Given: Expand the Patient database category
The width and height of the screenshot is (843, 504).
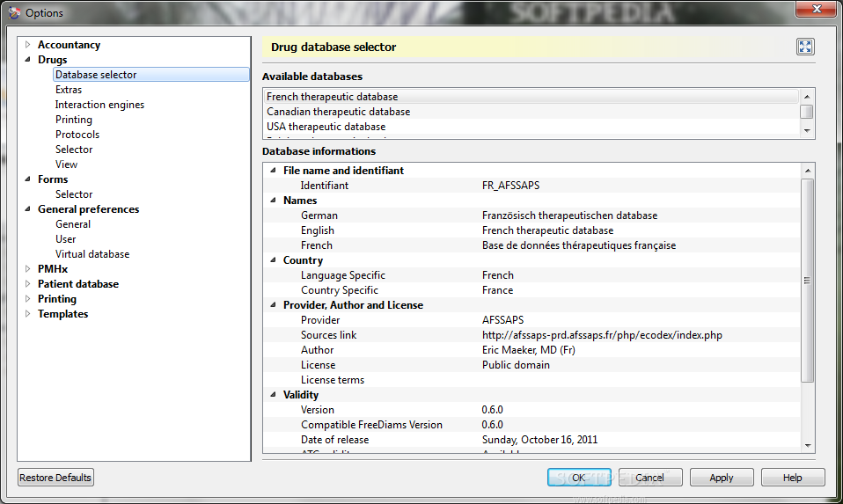Looking at the screenshot, I should tap(28, 284).
